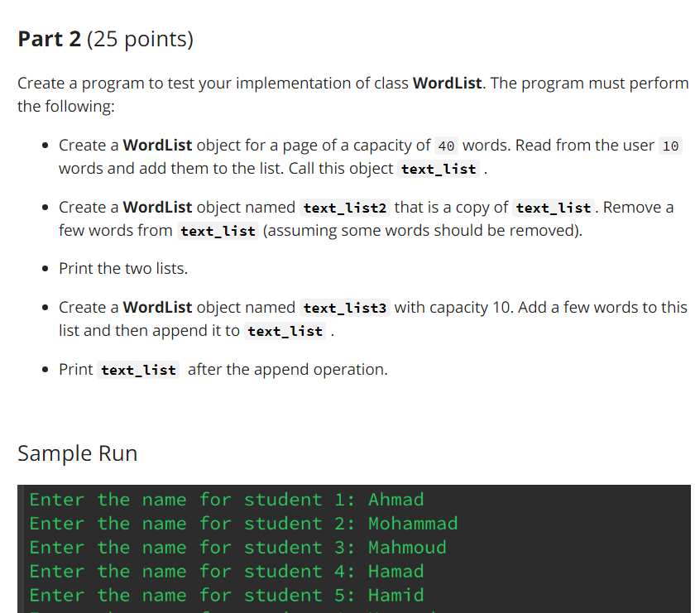Viewport: 700px width, 613px height.
Task: Click the text_list3 code snippet
Action: tap(344, 307)
